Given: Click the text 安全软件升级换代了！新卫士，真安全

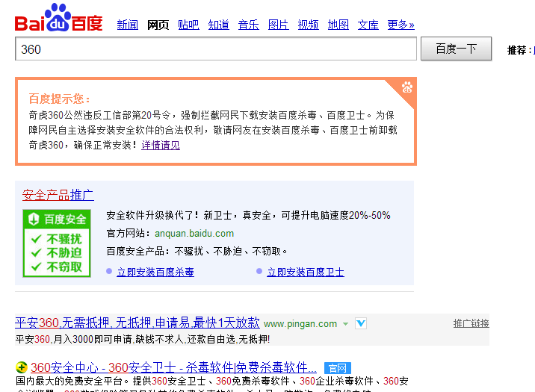Looking at the screenshot, I should point(189,216).
